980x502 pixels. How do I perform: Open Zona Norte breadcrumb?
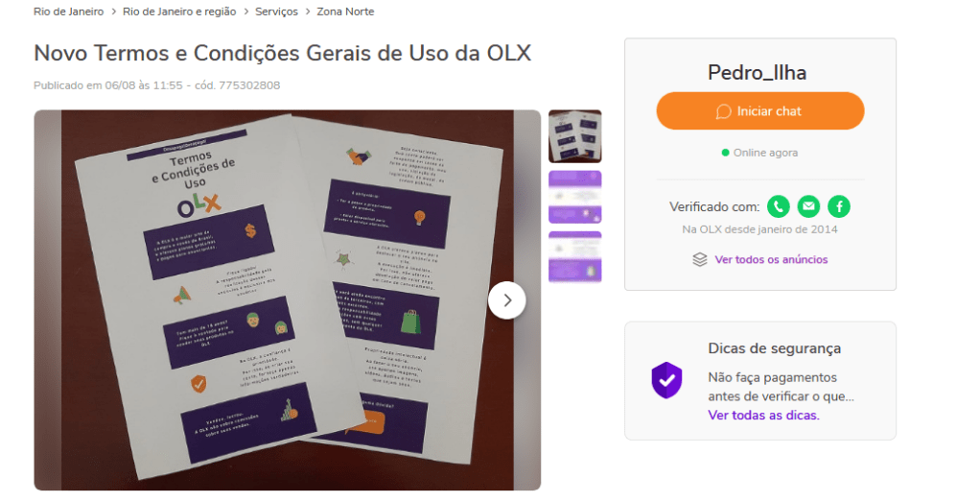[x=345, y=12]
